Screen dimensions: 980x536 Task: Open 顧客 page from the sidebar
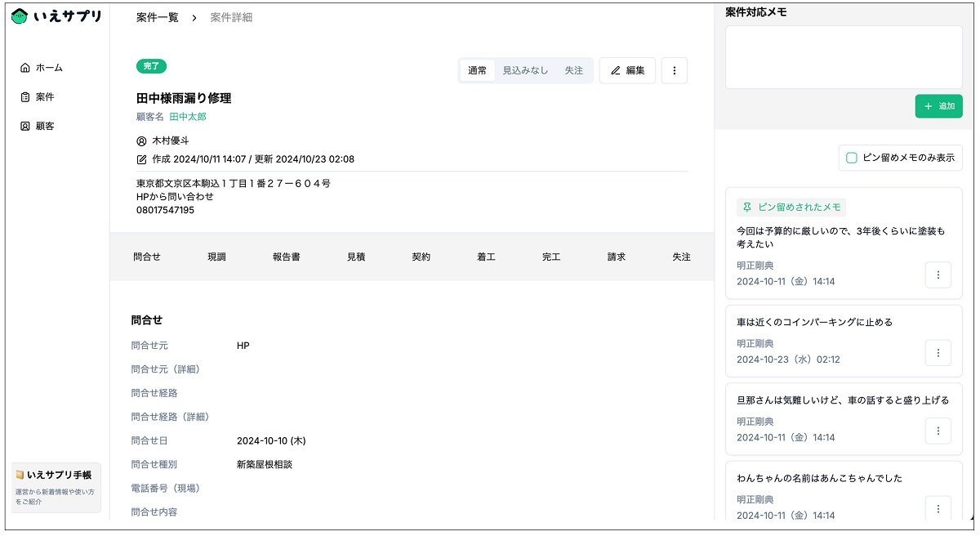coord(38,127)
